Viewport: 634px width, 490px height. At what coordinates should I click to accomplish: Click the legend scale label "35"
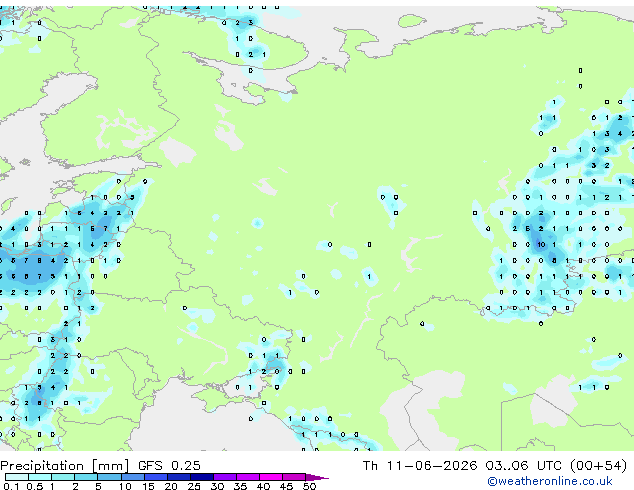click(240, 486)
